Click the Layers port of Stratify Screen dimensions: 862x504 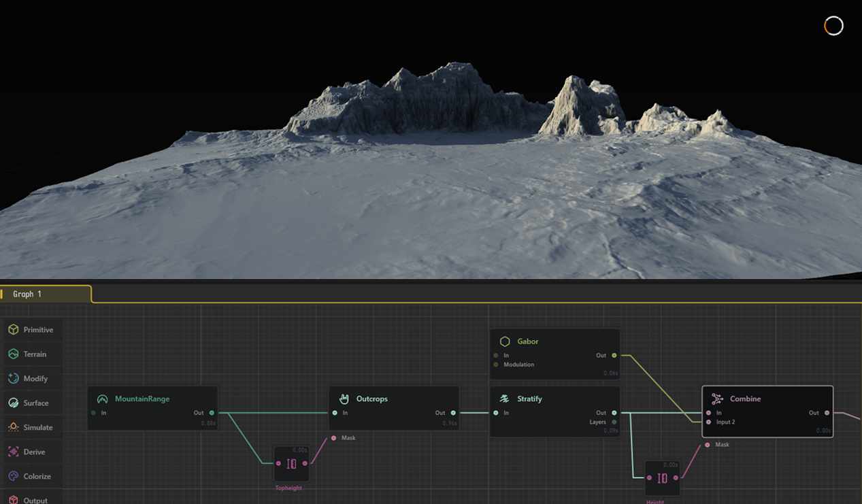click(614, 422)
